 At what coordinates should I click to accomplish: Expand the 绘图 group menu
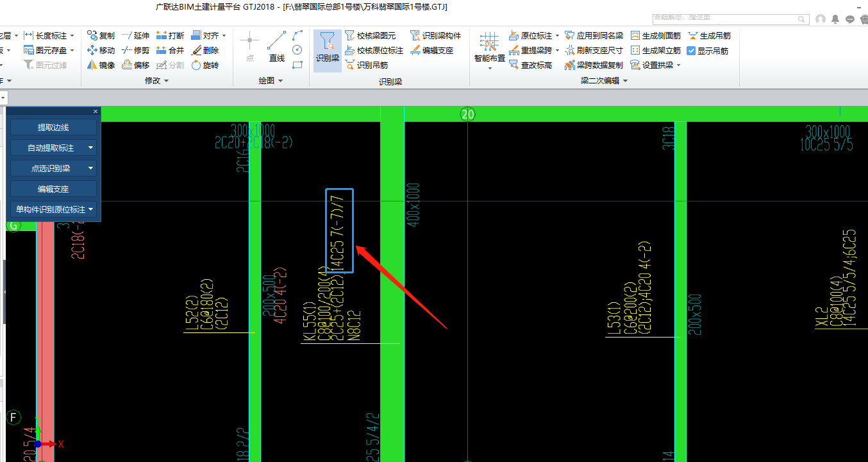271,81
